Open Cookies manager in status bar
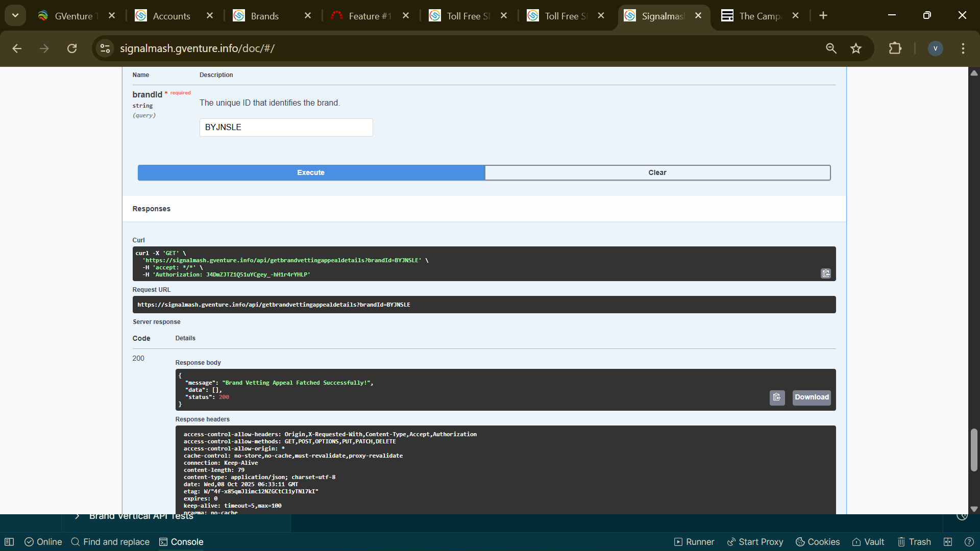 (818, 542)
